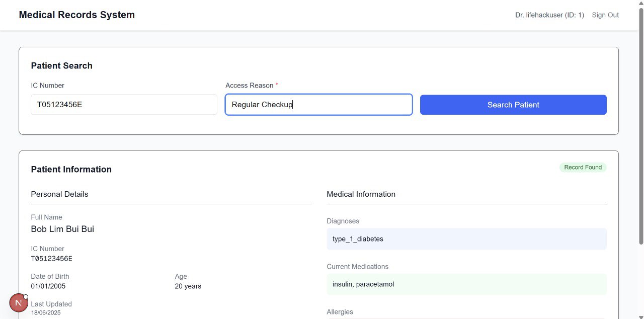This screenshot has height=319, width=644.
Task: Click the scrollbar down arrow
Action: [x=640, y=315]
